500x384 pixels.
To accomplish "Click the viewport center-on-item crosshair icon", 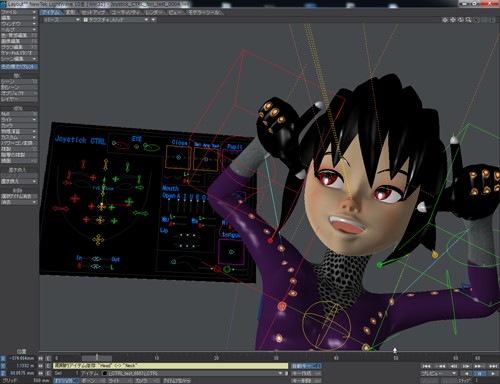I will click(445, 20).
